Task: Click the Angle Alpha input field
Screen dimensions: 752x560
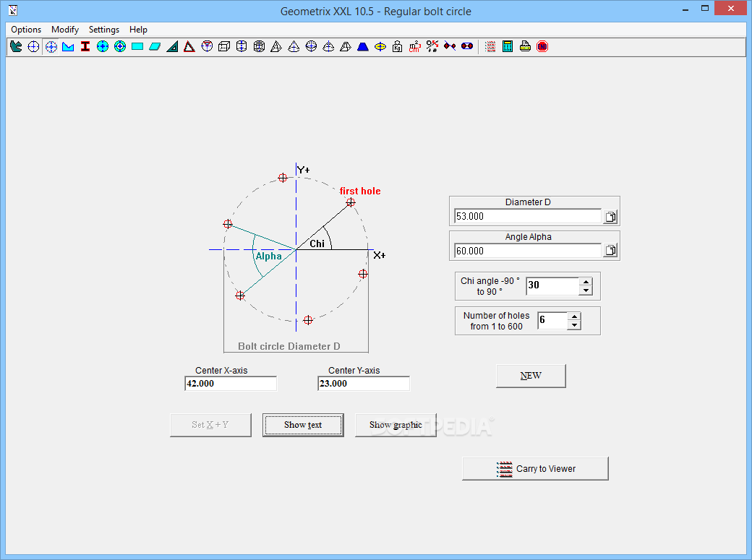Action: tap(528, 251)
